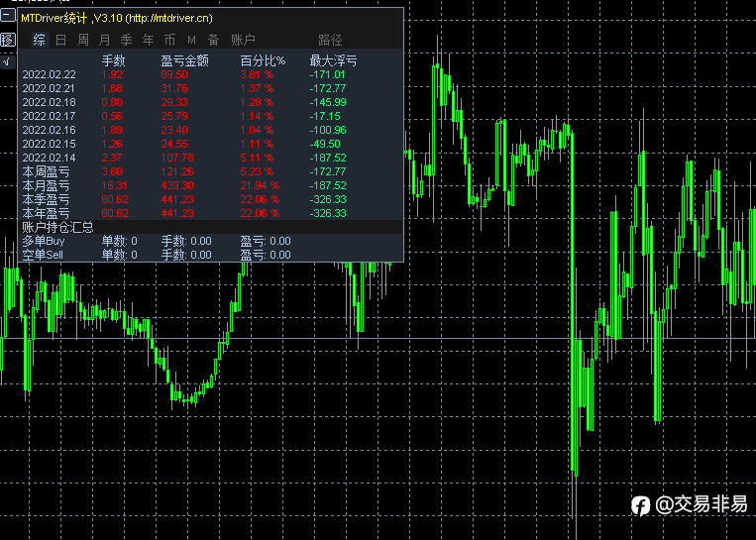Open the 币 currency tab
The width and height of the screenshot is (756, 540).
(x=169, y=40)
